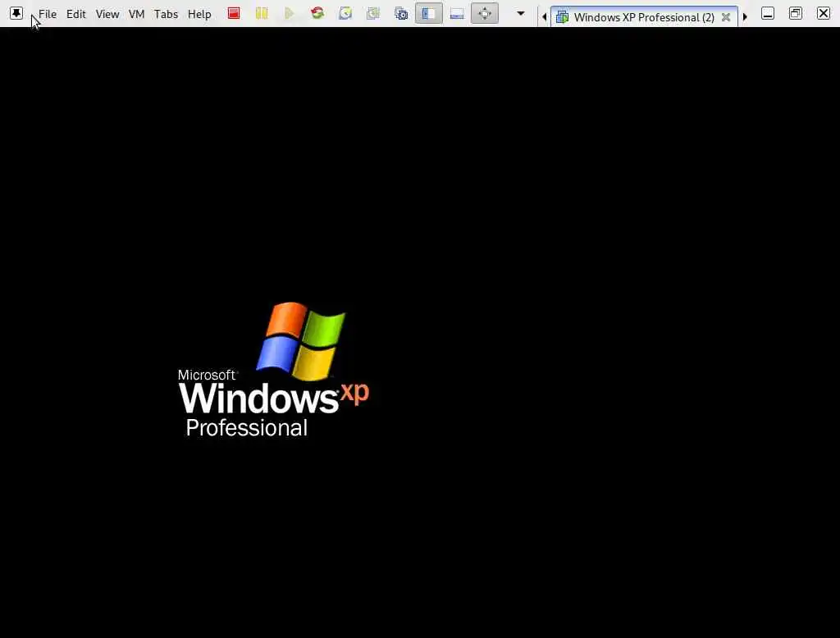Open the View menu
Viewport: 840px width, 638px height.
[107, 14]
